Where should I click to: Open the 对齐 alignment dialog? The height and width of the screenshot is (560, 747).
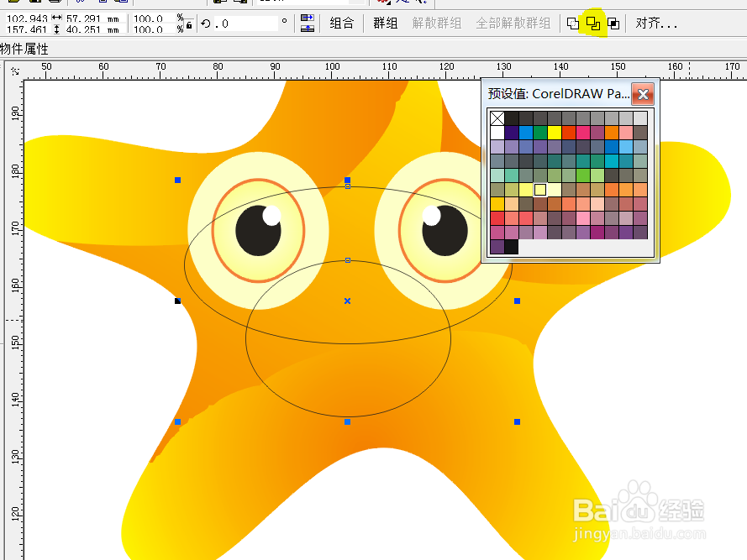pos(653,23)
